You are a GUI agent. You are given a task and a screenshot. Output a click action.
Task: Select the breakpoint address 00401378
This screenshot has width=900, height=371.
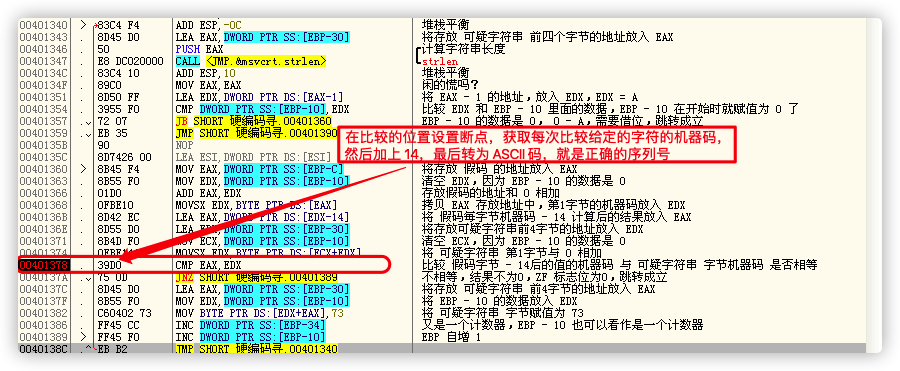pos(44,265)
